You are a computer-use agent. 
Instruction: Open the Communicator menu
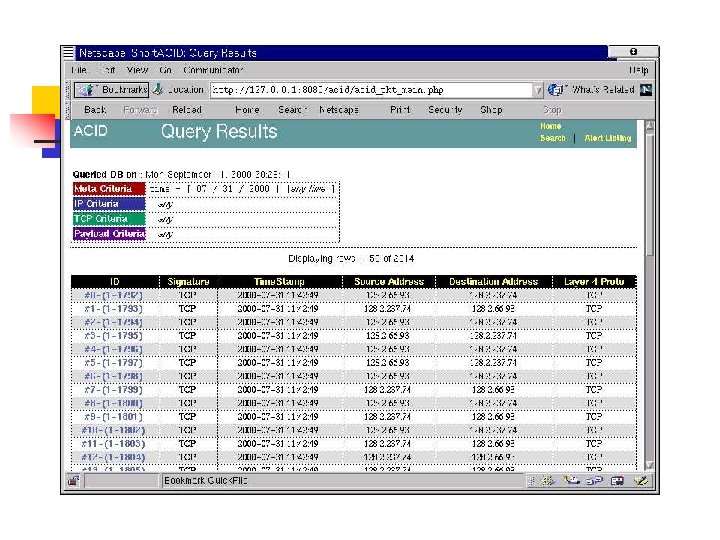[x=214, y=70]
